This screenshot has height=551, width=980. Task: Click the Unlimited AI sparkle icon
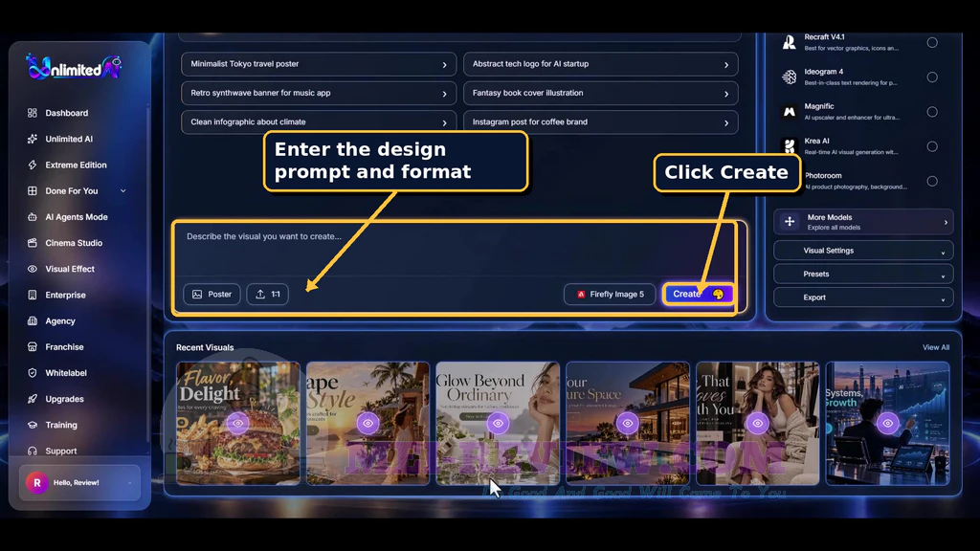(x=33, y=139)
